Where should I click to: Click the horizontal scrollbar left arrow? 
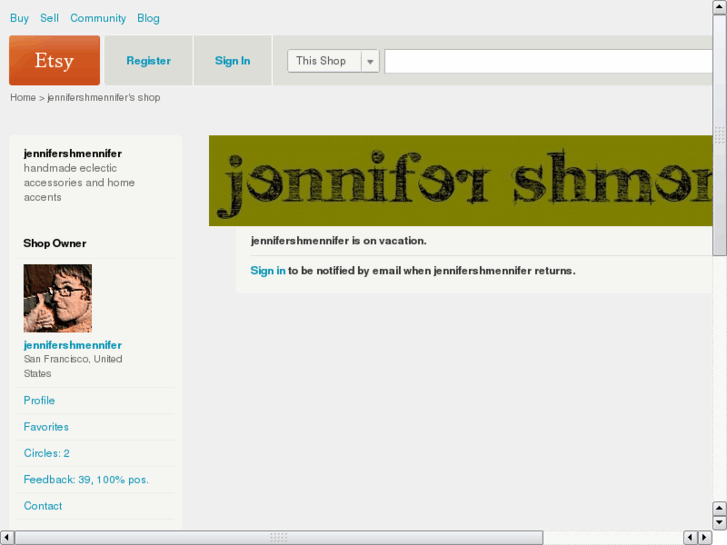[x=6, y=537]
